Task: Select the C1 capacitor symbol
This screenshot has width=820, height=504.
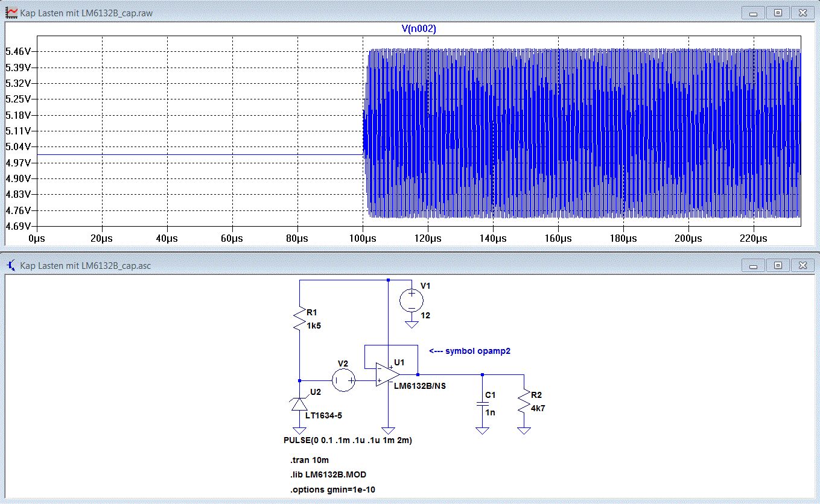Action: [x=482, y=403]
